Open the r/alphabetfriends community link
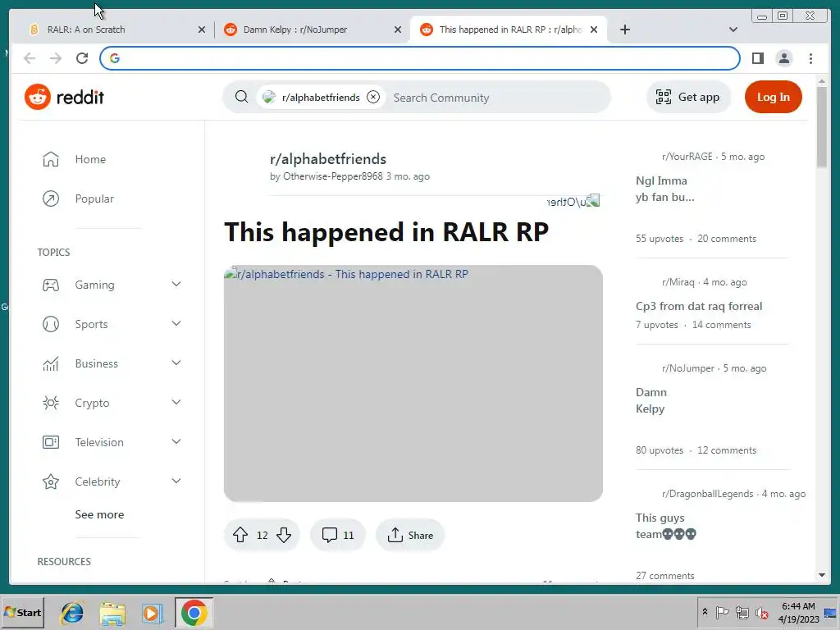Image resolution: width=840 pixels, height=630 pixels. coord(328,159)
